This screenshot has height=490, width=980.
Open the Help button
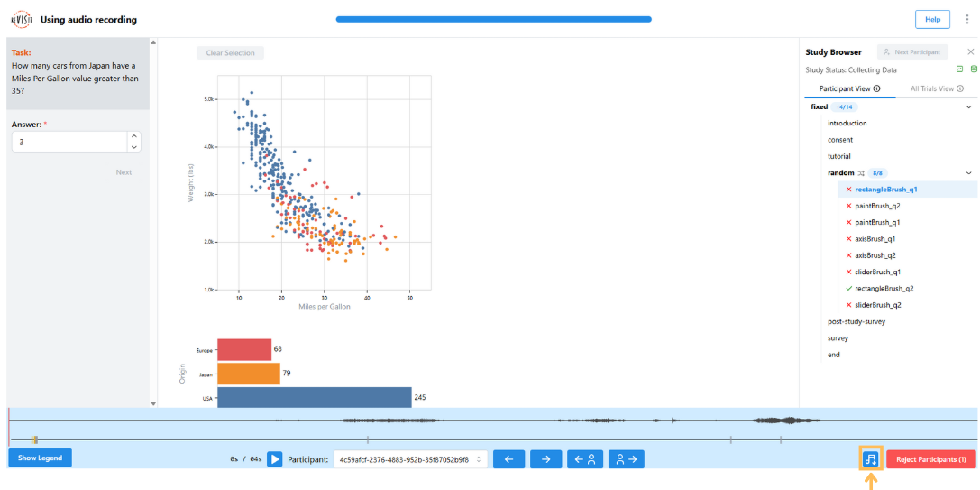point(932,19)
